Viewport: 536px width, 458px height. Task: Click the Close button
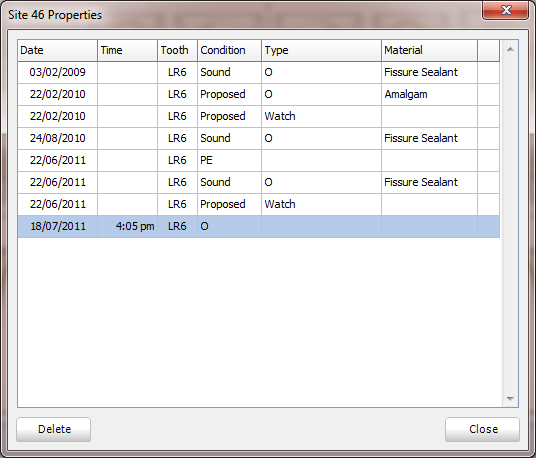tap(482, 429)
